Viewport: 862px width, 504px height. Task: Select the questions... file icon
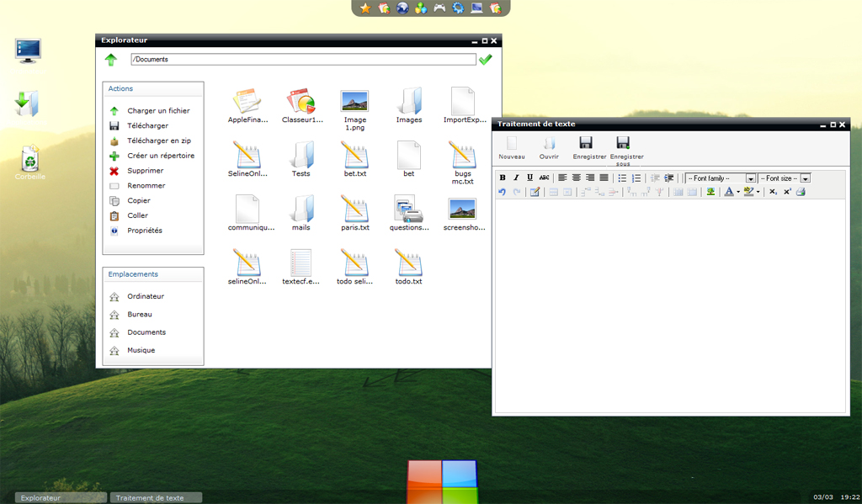pos(408,213)
